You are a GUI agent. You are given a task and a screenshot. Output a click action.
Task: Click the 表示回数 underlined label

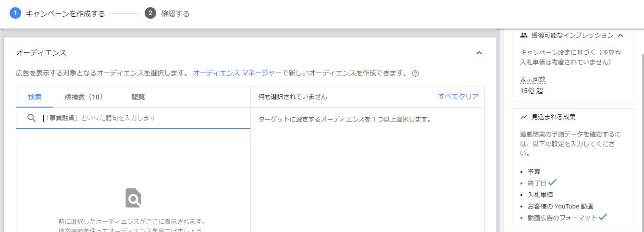pos(533,80)
